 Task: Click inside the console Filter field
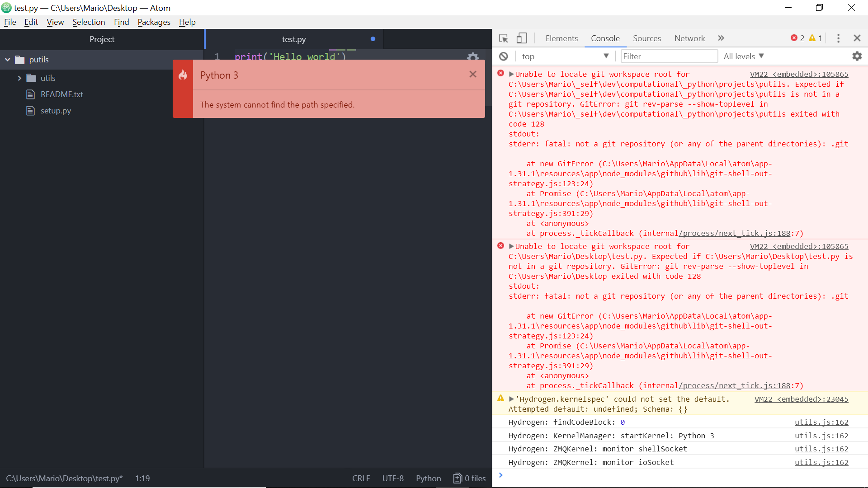[669, 56]
